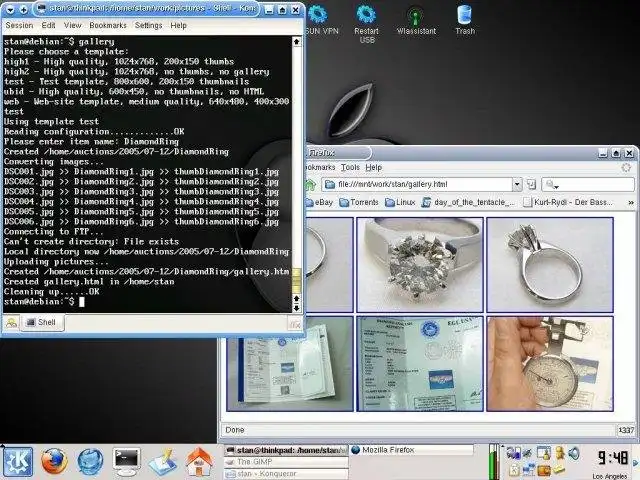Viewport: 640px width, 480px height.
Task: Open the Torrents bookmark folder
Action: 359,202
